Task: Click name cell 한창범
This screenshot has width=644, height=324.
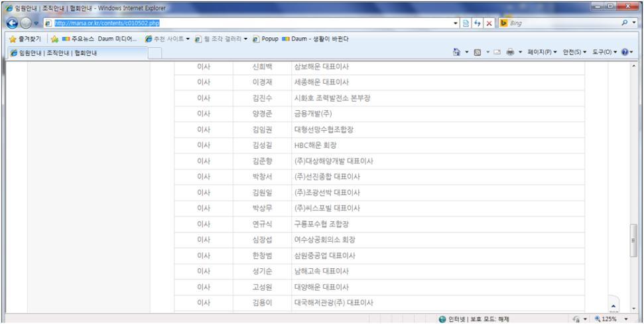Action: [262, 256]
